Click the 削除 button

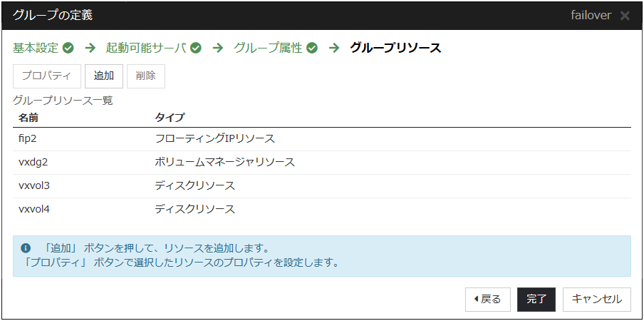(145, 76)
